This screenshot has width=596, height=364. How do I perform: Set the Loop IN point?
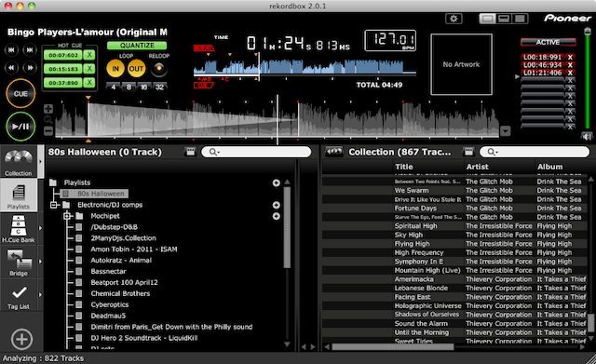click(x=115, y=69)
